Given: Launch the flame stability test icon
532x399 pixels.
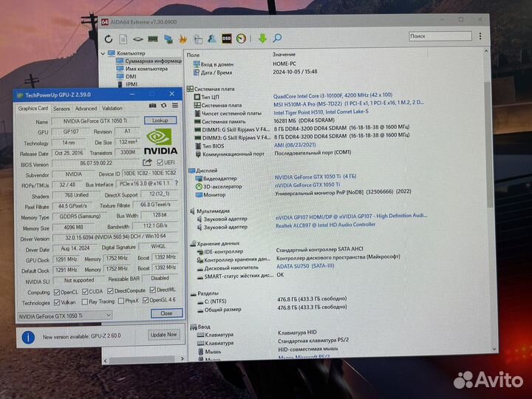Looking at the screenshot, I should 183,39.
